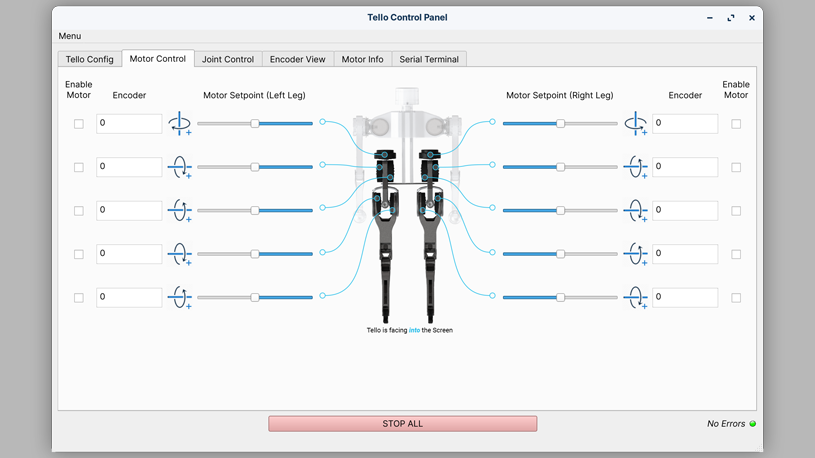Tick the bottom left leg Enable Motor checkbox
This screenshot has height=458, width=815.
[79, 298]
